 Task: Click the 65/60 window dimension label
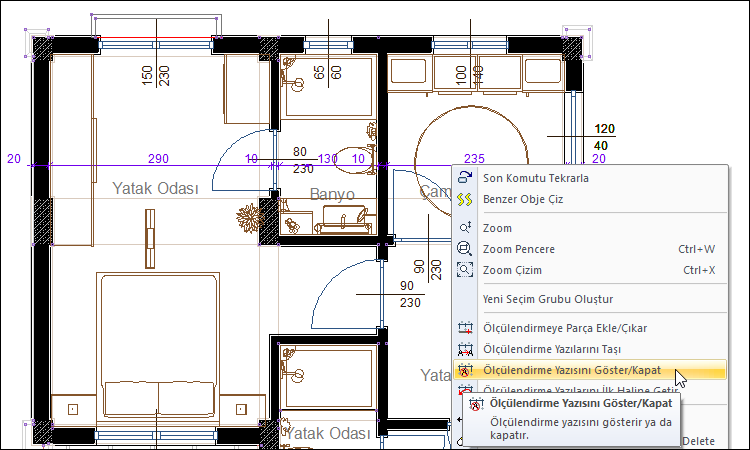(x=328, y=72)
